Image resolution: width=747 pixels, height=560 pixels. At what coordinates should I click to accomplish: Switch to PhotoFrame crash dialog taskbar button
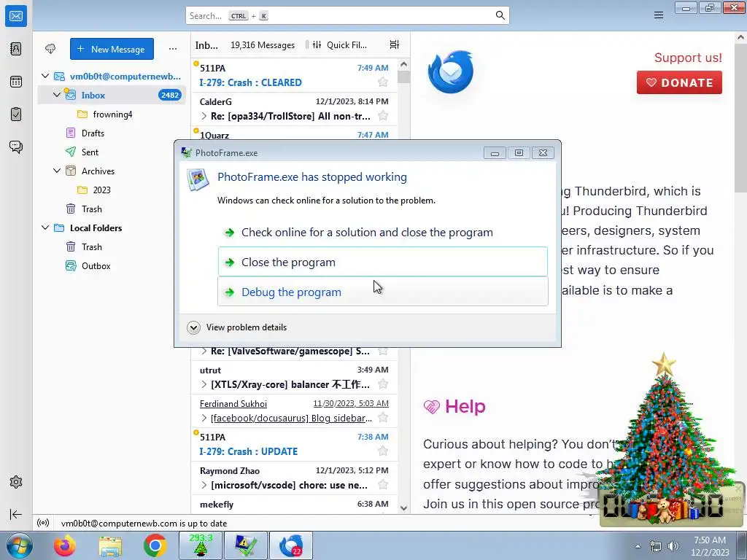246,545
